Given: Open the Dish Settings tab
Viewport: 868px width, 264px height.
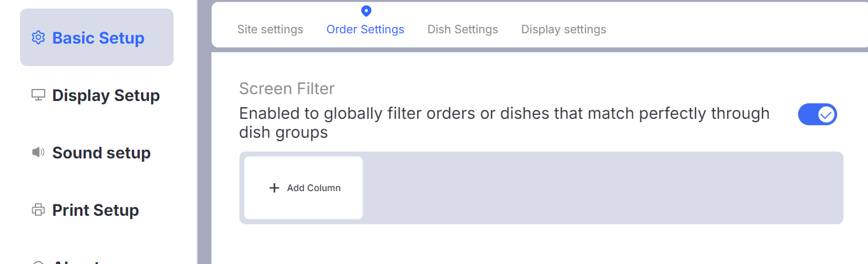Looking at the screenshot, I should (x=462, y=29).
